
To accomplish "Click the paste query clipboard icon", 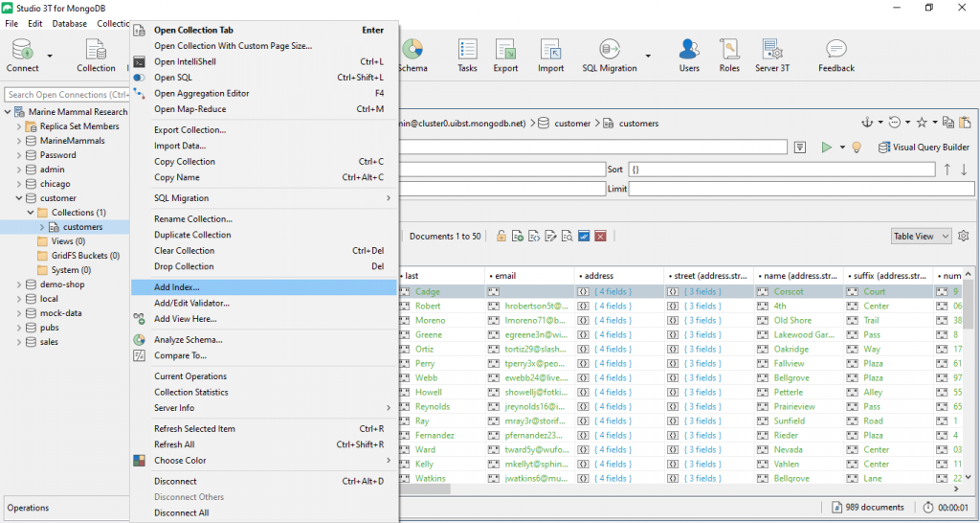I will [965, 123].
